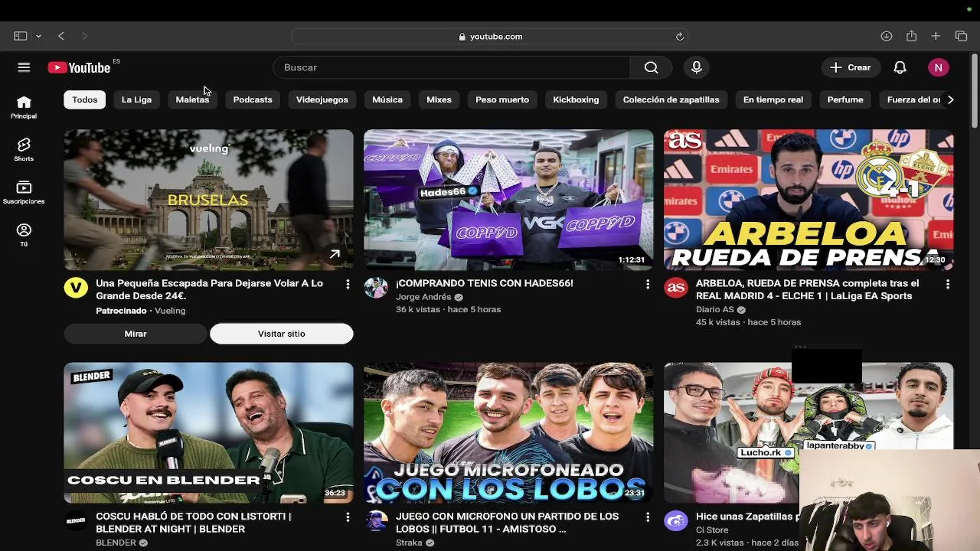
Task: Open Safari downloads
Action: (x=887, y=36)
